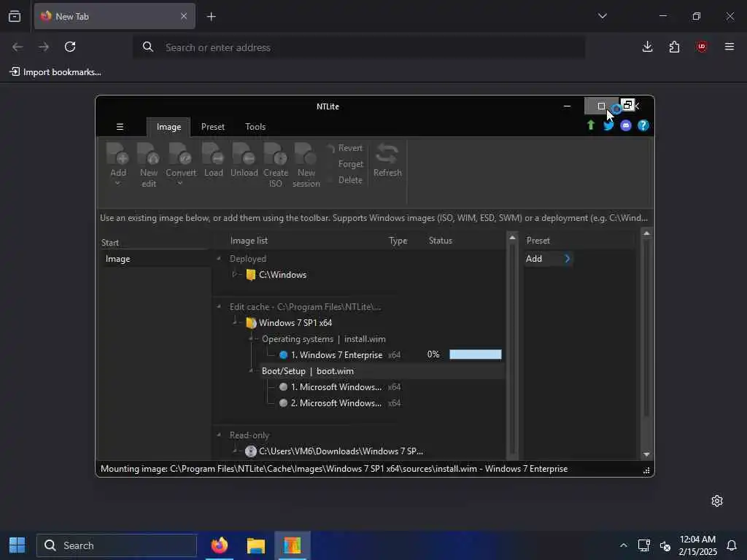
Task: Expand the Add button dropdown arrow
Action: click(117, 184)
